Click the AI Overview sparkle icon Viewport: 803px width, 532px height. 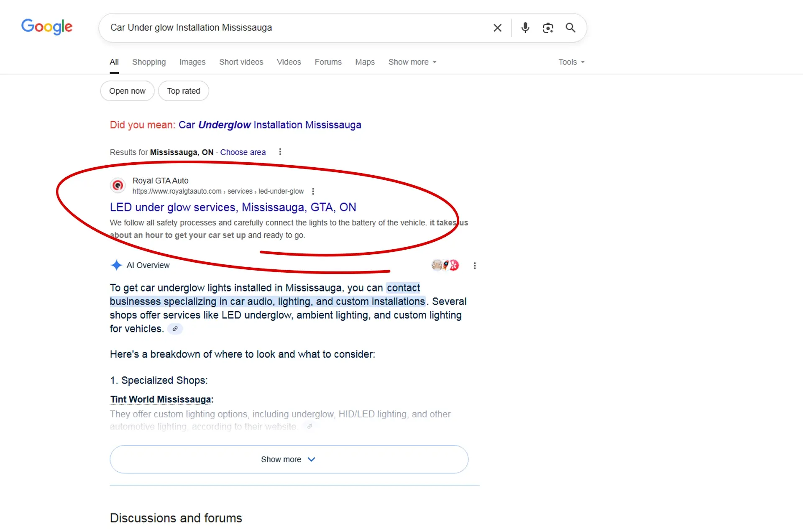pos(116,265)
